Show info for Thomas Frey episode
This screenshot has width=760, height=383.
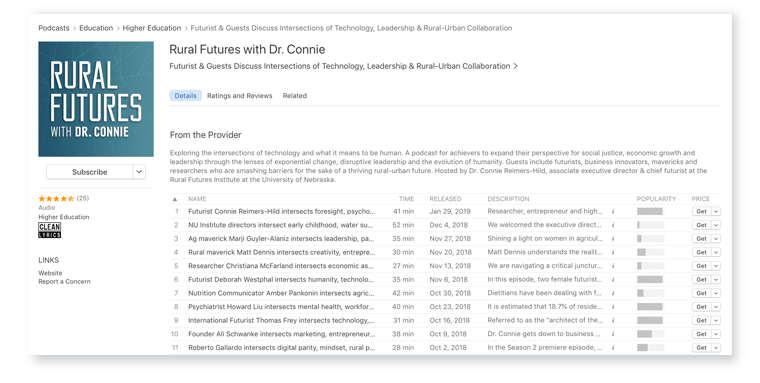pyautogui.click(x=613, y=320)
